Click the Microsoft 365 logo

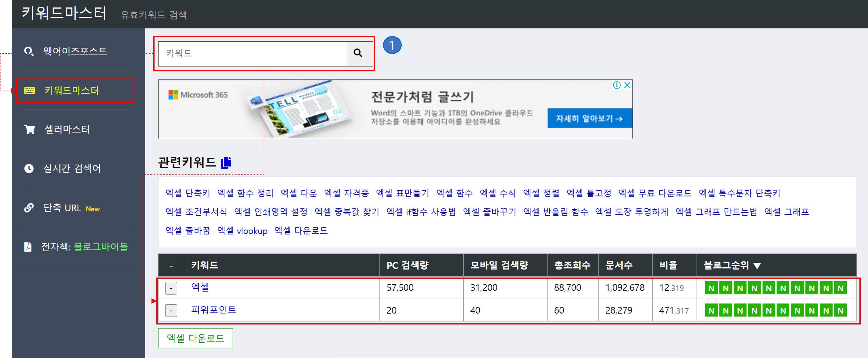coord(198,95)
